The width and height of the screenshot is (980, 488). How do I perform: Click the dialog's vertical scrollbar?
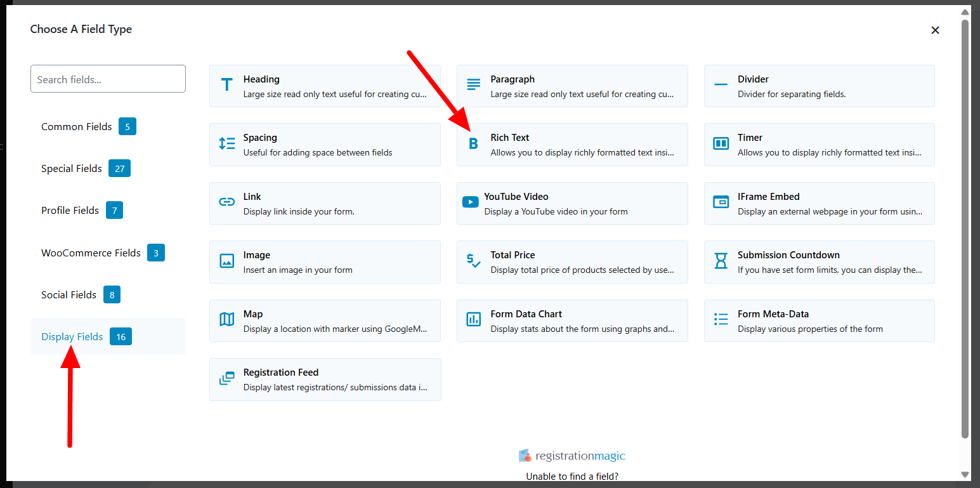point(965,228)
